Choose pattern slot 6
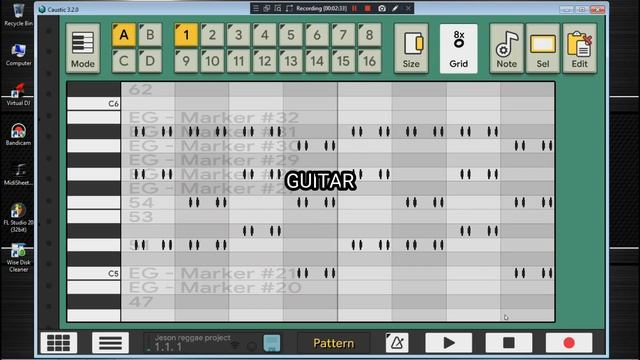This screenshot has height=360, width=640. (317, 35)
